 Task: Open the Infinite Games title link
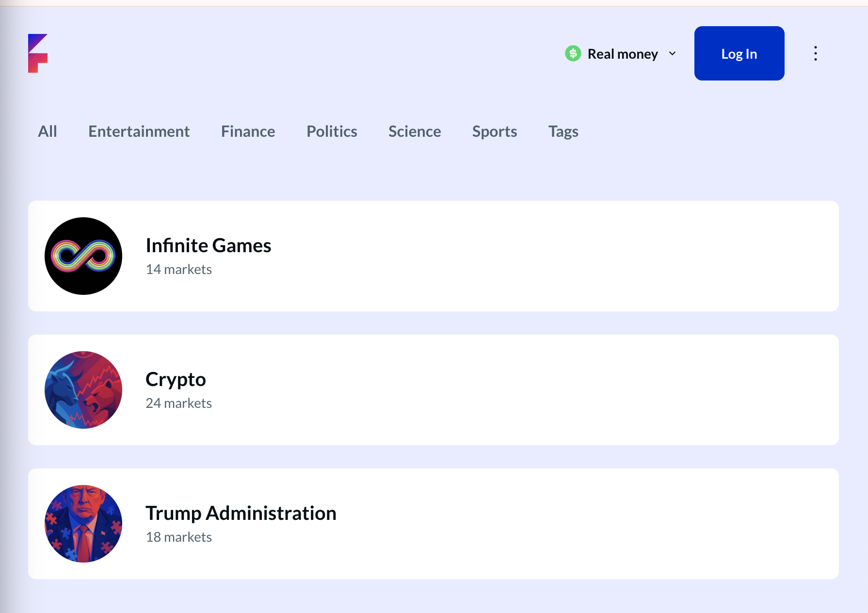208,245
